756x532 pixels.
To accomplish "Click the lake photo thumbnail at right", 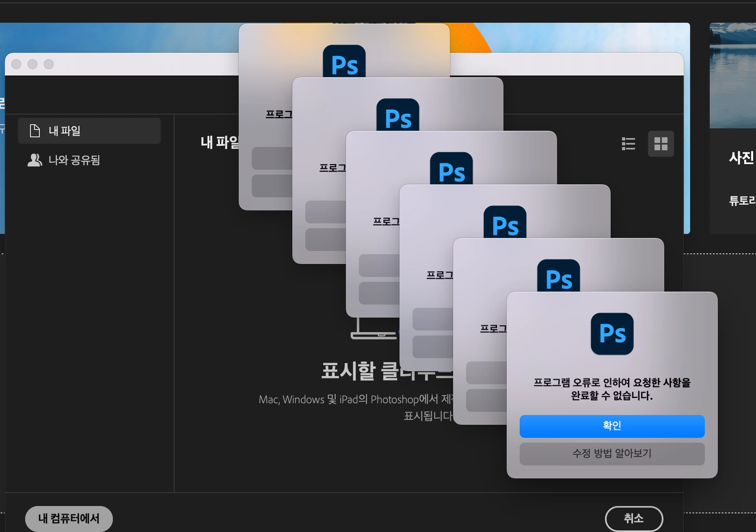I will (733, 76).
